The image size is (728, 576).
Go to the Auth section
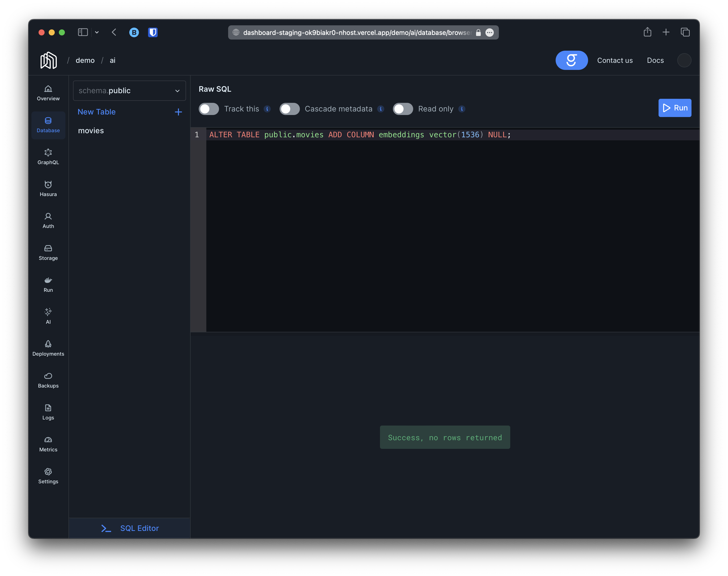[48, 220]
